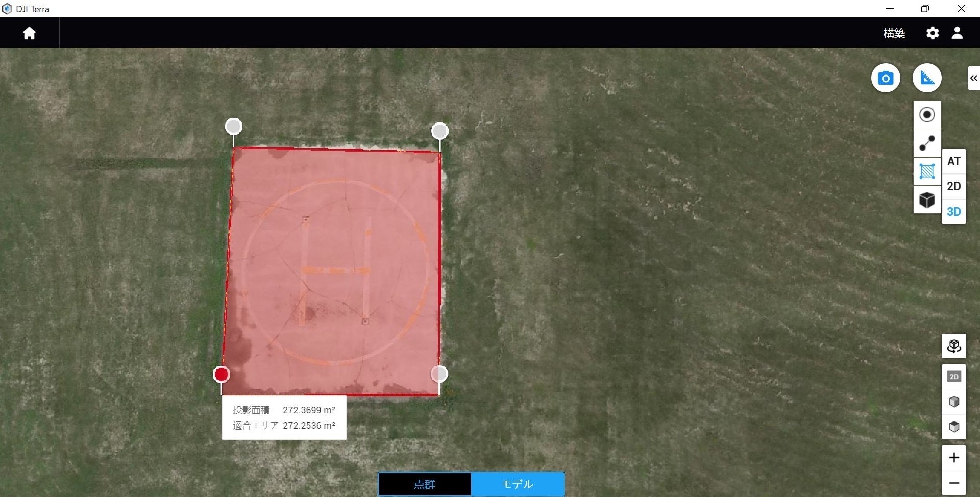This screenshot has width=980, height=497.
Task: Select the 3D view mode
Action: coord(953,212)
